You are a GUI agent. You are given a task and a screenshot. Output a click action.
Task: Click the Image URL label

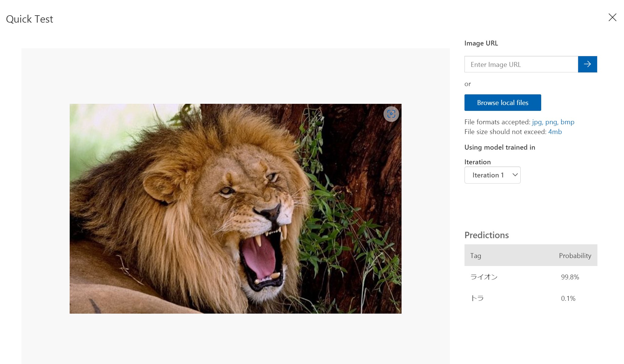[481, 43]
